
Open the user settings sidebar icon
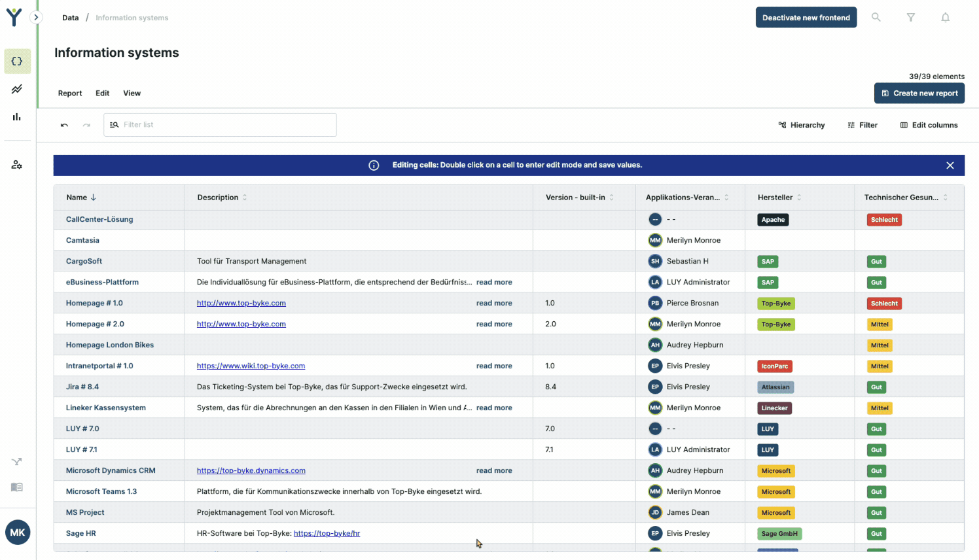(17, 165)
